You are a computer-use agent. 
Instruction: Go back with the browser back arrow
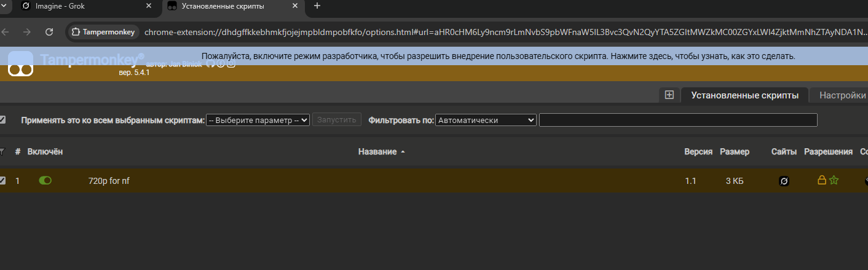(6, 32)
